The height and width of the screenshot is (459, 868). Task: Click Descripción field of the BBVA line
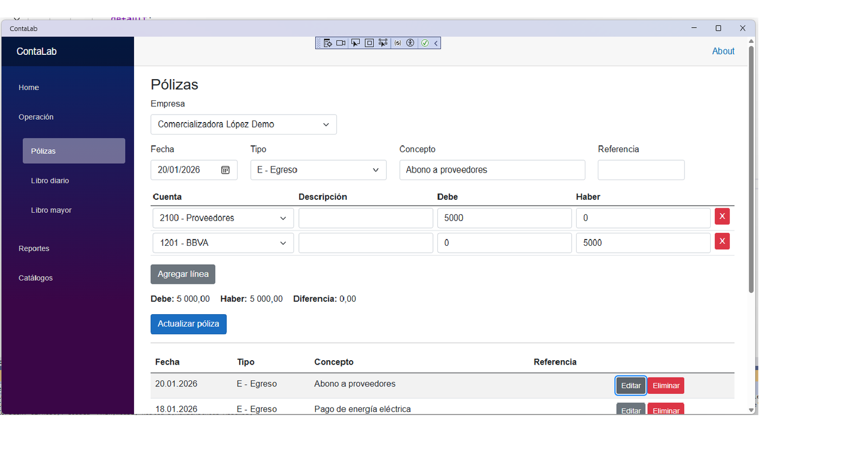[366, 243]
